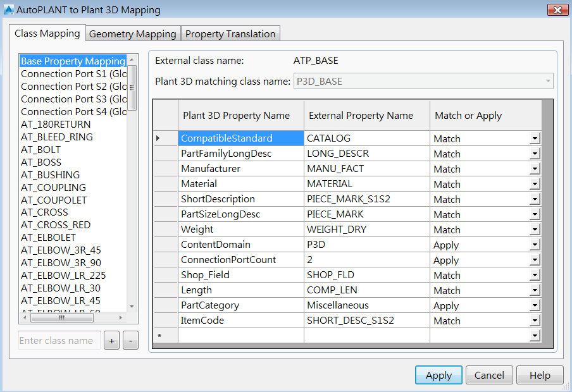
Task: Open Match dropdown for ItemCode row
Action: pyautogui.click(x=535, y=321)
